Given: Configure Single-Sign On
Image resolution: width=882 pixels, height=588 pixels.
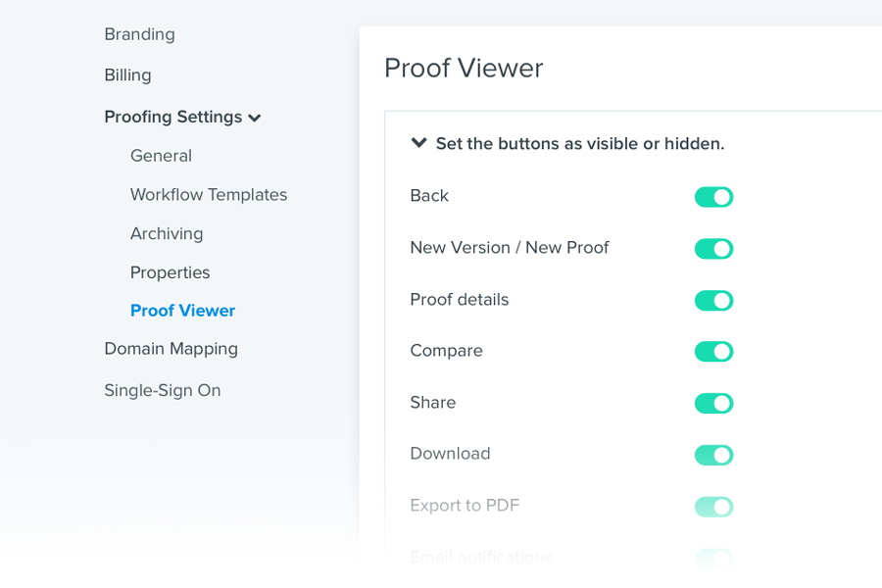Looking at the screenshot, I should (162, 389).
